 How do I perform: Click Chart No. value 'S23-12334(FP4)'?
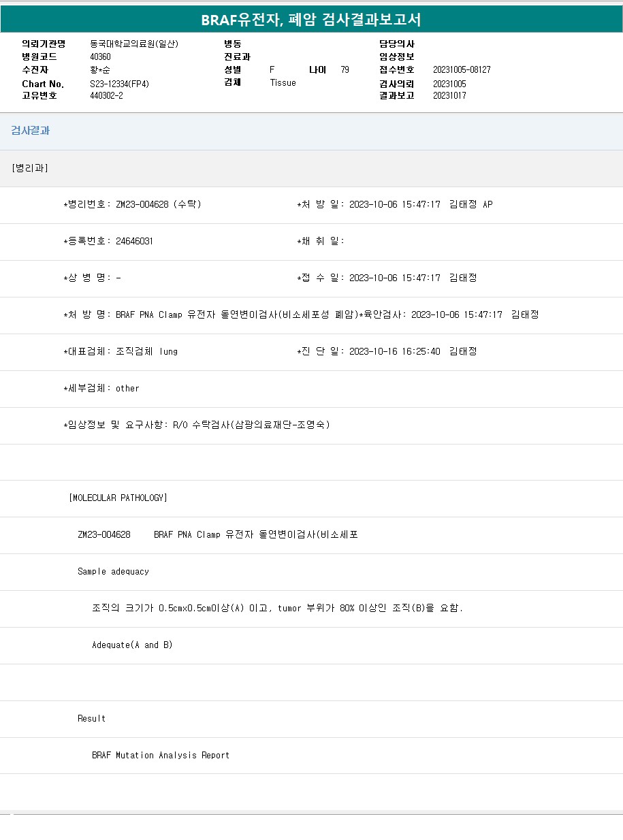tap(119, 83)
